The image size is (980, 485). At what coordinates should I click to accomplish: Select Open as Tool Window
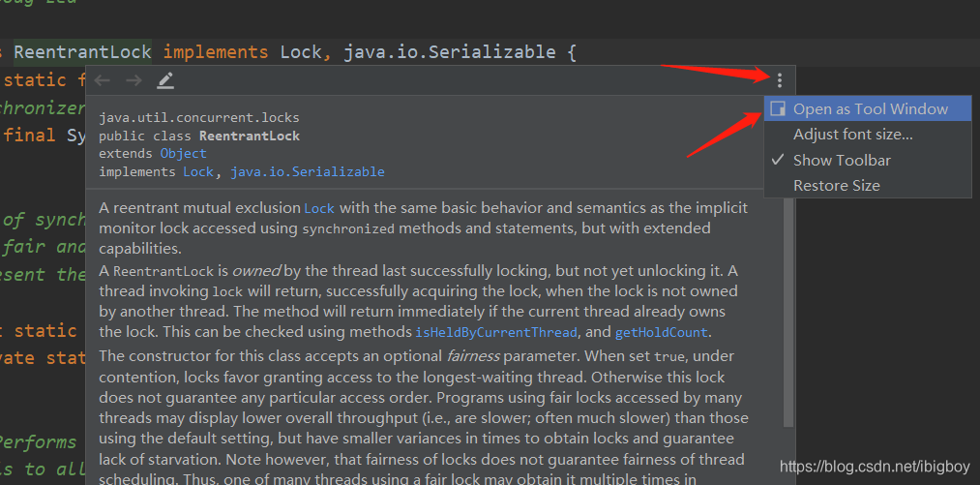[868, 108]
